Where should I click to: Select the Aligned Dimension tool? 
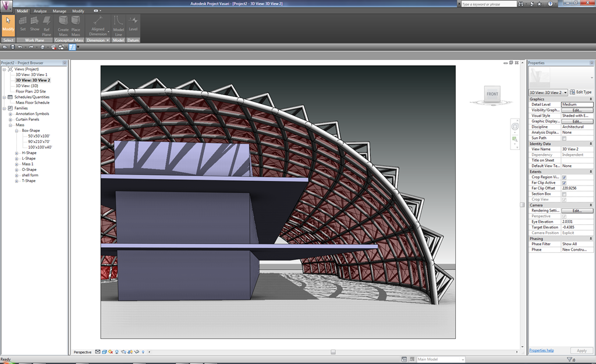97,25
